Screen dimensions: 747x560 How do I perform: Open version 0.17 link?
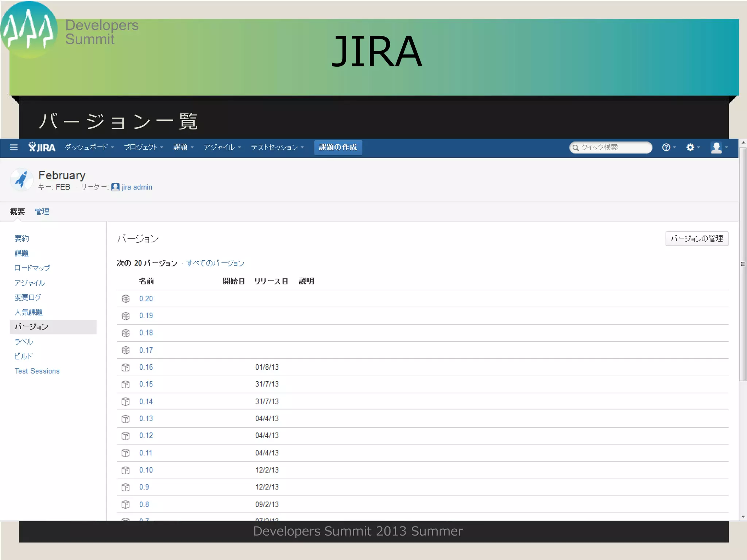(146, 350)
